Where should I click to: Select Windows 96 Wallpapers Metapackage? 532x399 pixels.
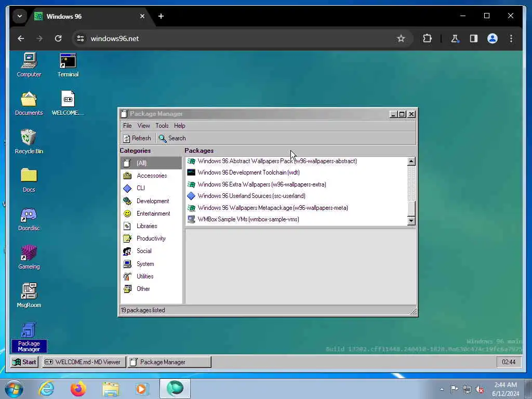pos(296,208)
